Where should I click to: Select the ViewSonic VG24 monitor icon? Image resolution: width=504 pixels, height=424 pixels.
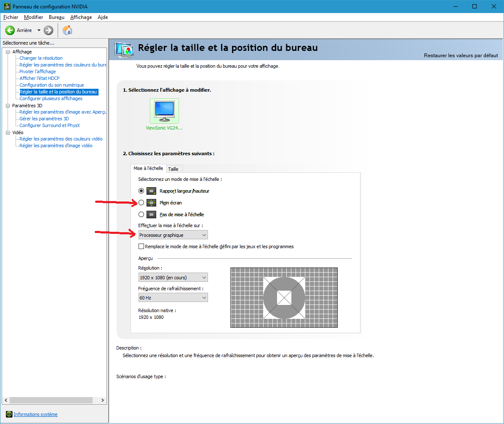(164, 111)
